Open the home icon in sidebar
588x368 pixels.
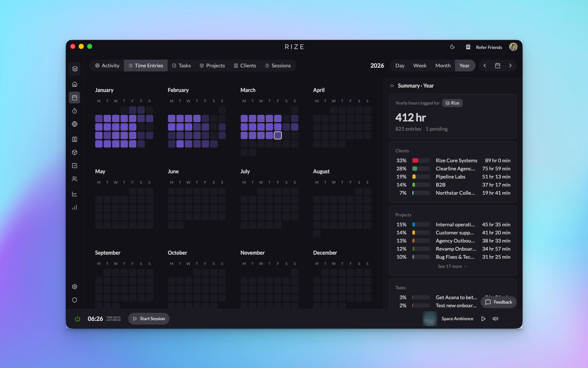(75, 84)
